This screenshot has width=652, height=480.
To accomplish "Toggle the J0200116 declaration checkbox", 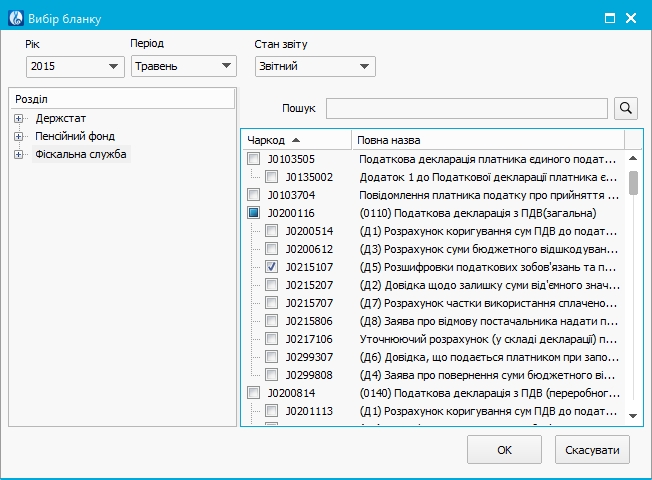I will pyautogui.click(x=254, y=213).
